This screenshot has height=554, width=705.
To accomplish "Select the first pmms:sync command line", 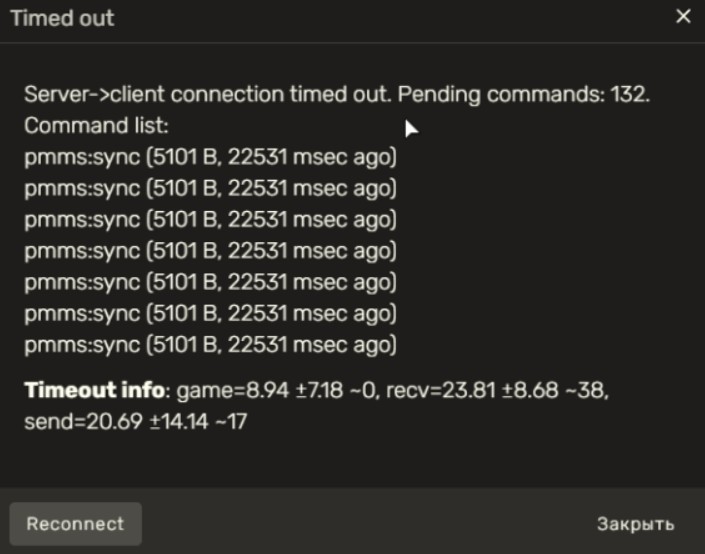I will click(x=210, y=158).
